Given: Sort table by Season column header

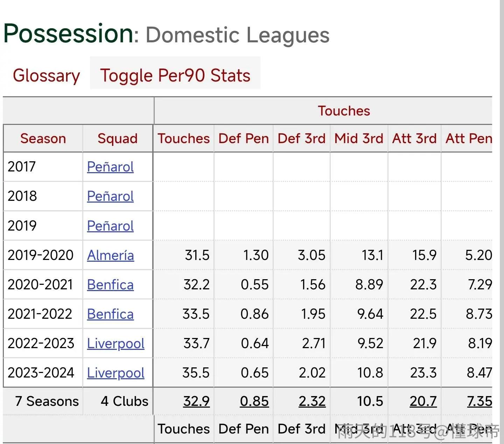Looking at the screenshot, I should pyautogui.click(x=43, y=139).
